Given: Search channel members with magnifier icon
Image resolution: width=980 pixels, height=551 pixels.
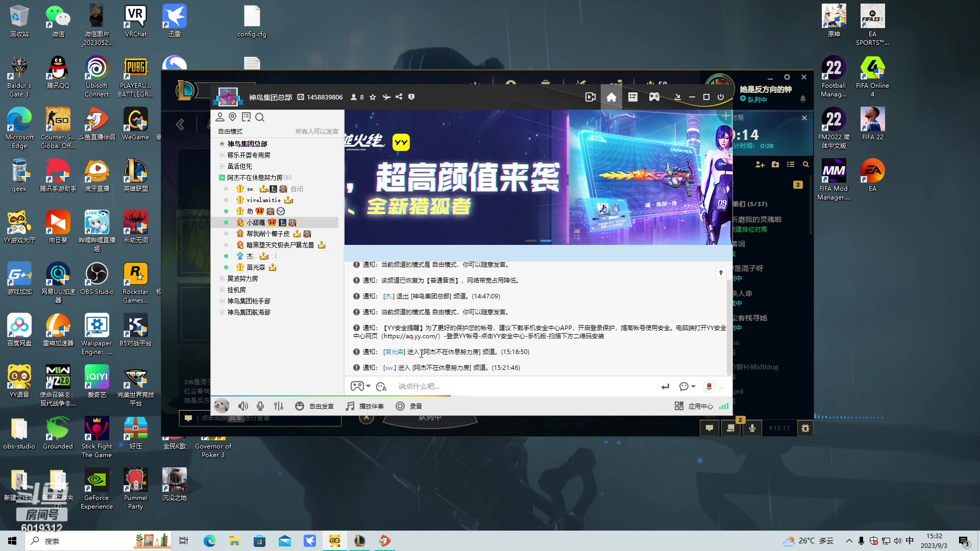Looking at the screenshot, I should [x=260, y=117].
